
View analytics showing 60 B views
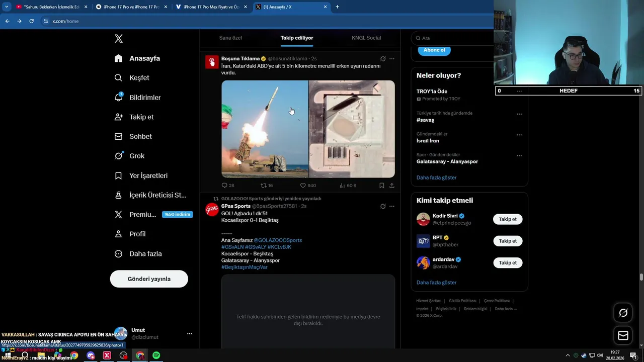pyautogui.click(x=348, y=186)
